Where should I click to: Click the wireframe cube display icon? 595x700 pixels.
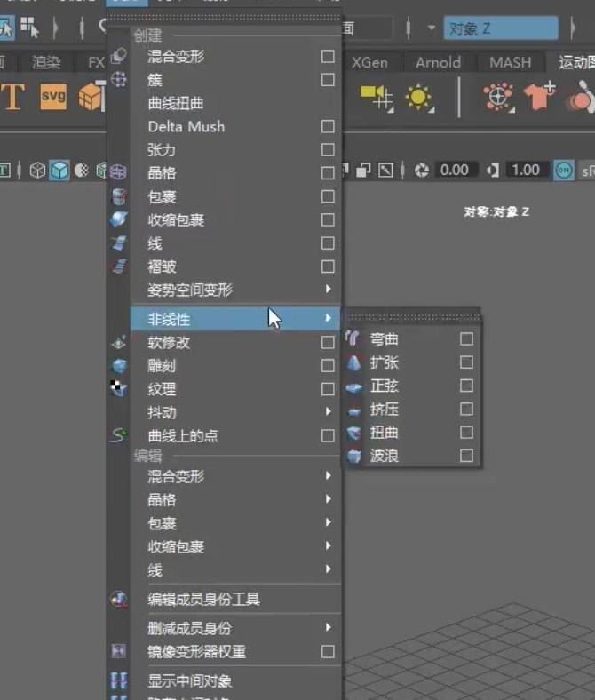tap(37, 171)
